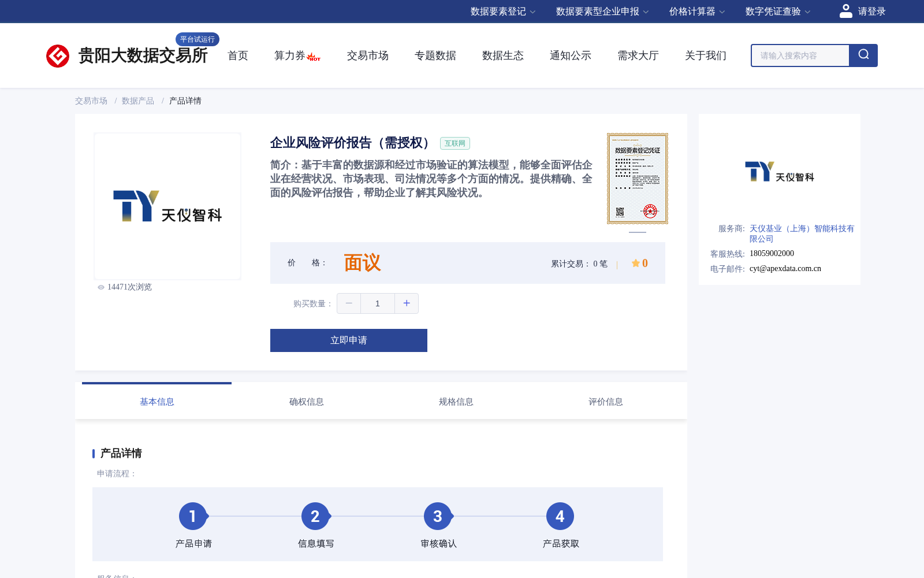This screenshot has height=578, width=924.
Task: Click step 4 circle 产品获取
Action: (560, 516)
